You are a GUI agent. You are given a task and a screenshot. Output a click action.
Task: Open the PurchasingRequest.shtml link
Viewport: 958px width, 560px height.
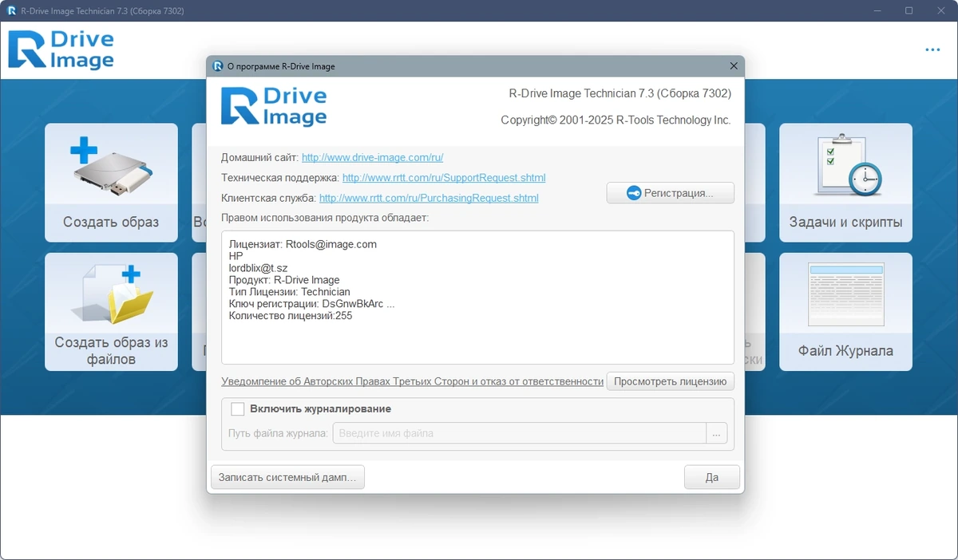429,198
